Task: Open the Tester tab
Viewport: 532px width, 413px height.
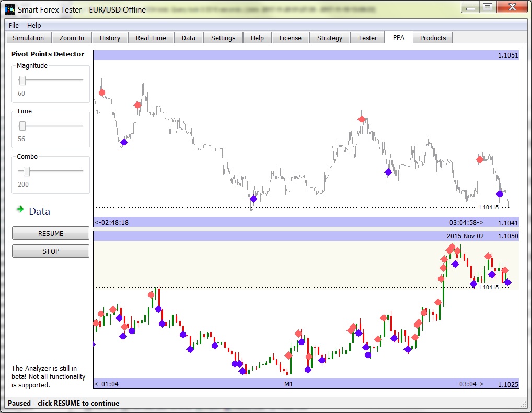Action: (367, 38)
